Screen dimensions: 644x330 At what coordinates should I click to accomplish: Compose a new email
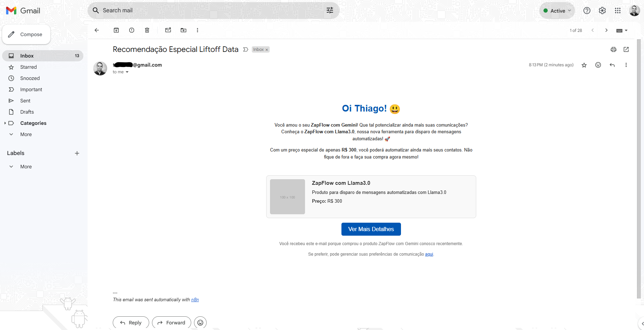(26, 34)
